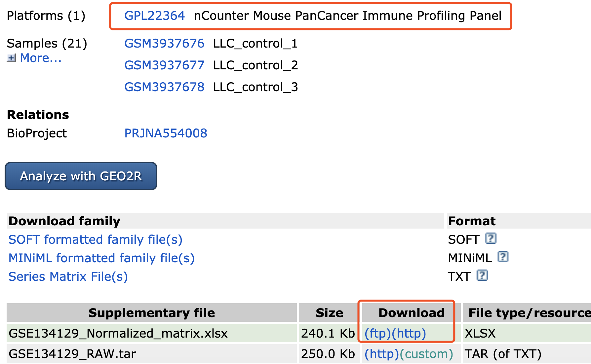Click the SOFT format help icon
This screenshot has width=591, height=364.
tap(491, 238)
